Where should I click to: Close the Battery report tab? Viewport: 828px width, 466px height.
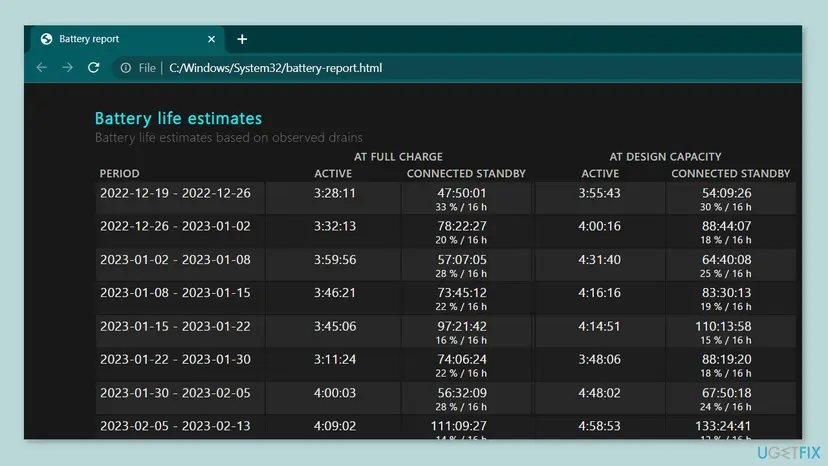click(211, 39)
